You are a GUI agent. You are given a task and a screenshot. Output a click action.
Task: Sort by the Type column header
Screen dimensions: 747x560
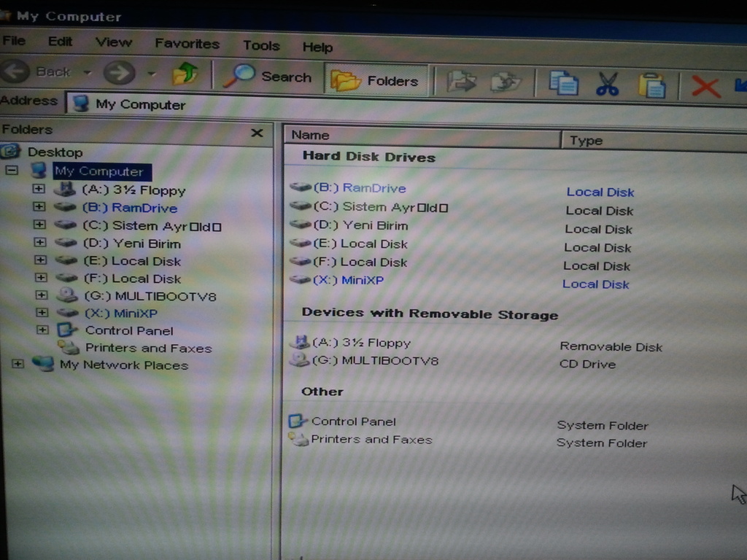[x=654, y=141]
